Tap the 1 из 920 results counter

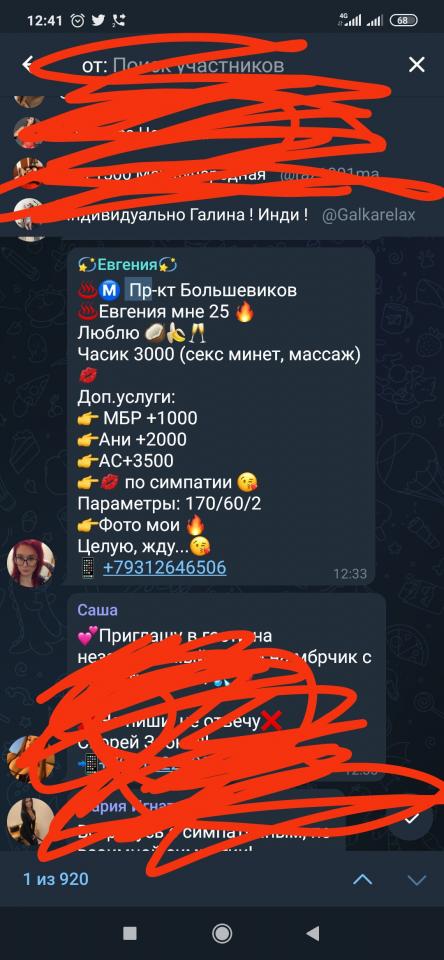point(56,879)
